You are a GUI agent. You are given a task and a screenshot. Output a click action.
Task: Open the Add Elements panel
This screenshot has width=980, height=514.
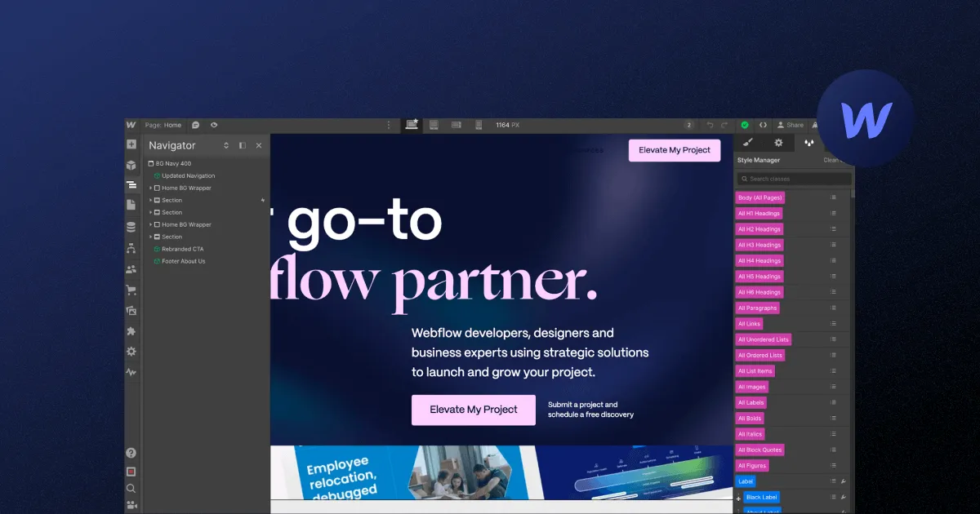pos(131,144)
